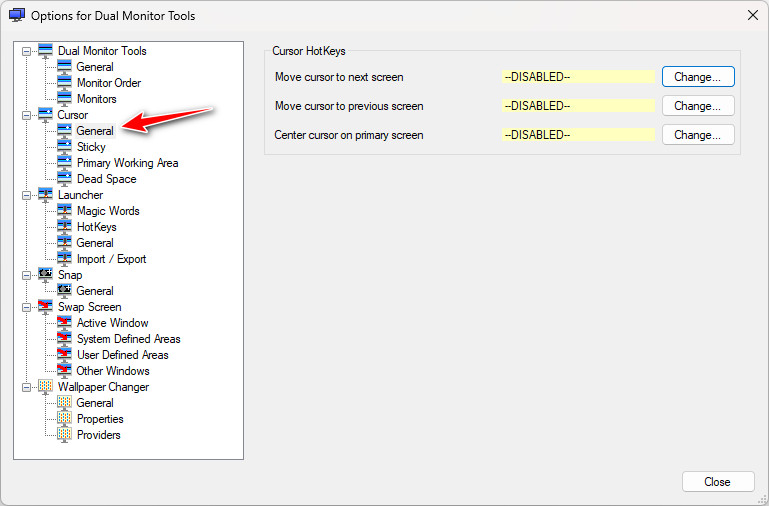Collapse the Wallpaper Changer tree node
The height and width of the screenshot is (506, 769).
26,387
